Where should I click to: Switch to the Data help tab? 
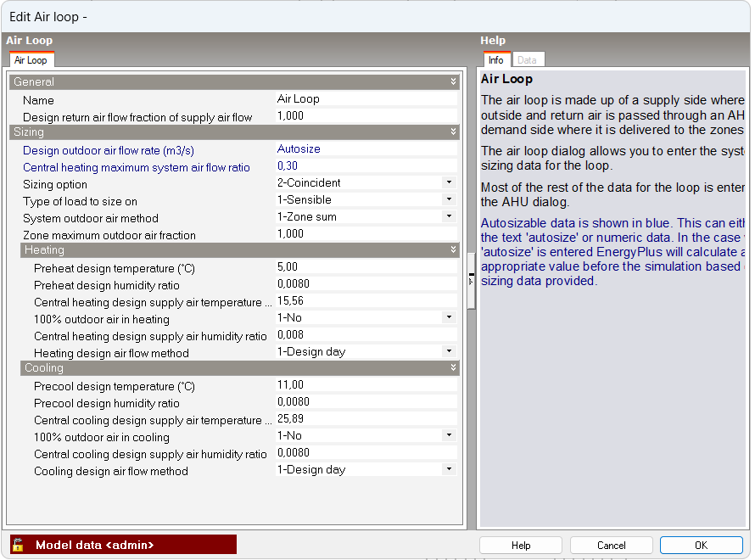click(527, 60)
